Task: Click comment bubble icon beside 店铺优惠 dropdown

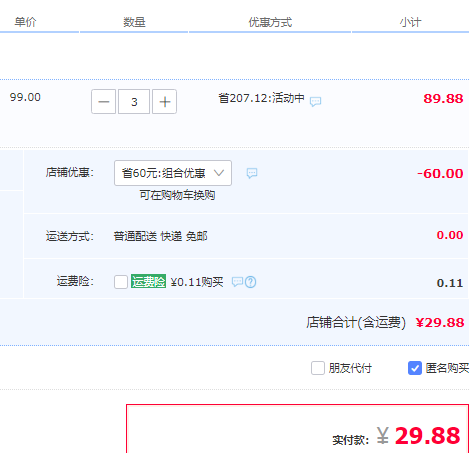Action: [x=252, y=173]
